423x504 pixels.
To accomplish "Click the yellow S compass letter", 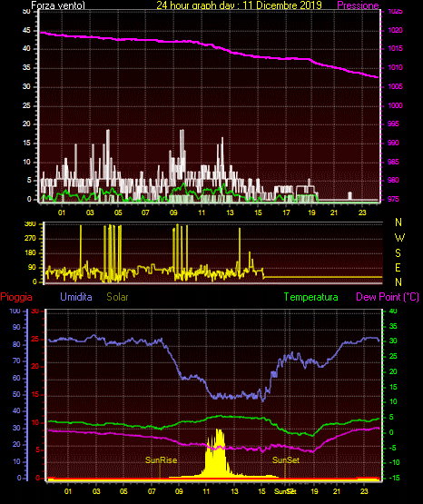I will tap(398, 253).
